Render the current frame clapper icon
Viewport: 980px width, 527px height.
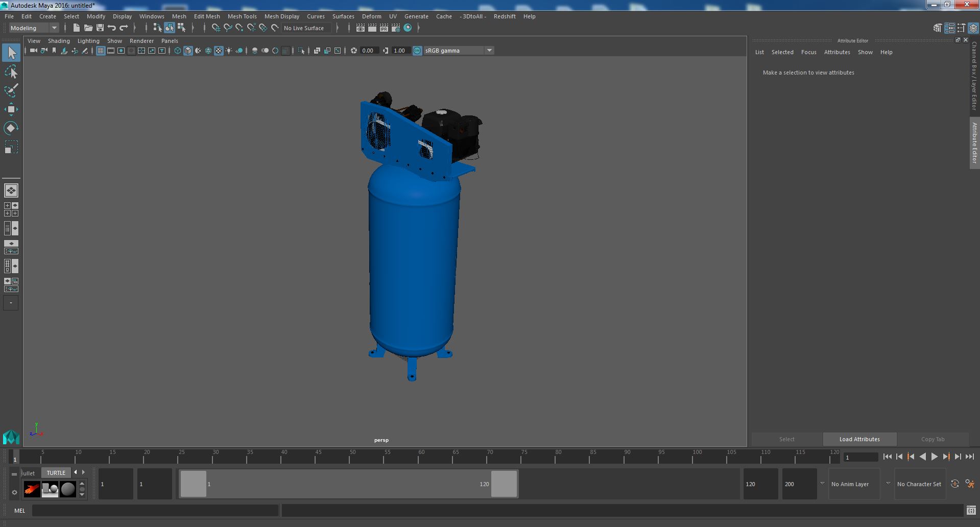(x=372, y=28)
